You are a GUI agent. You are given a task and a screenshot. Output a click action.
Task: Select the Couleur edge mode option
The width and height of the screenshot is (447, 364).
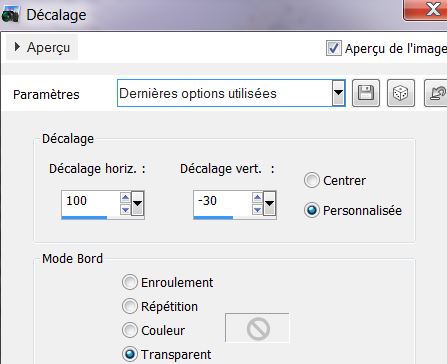(130, 330)
